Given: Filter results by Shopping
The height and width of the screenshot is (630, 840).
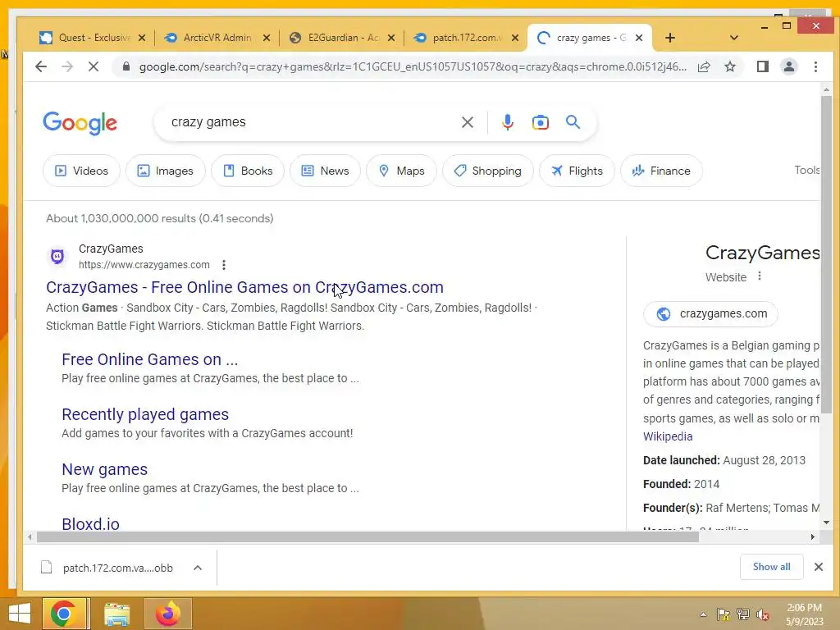Looking at the screenshot, I should (x=487, y=171).
